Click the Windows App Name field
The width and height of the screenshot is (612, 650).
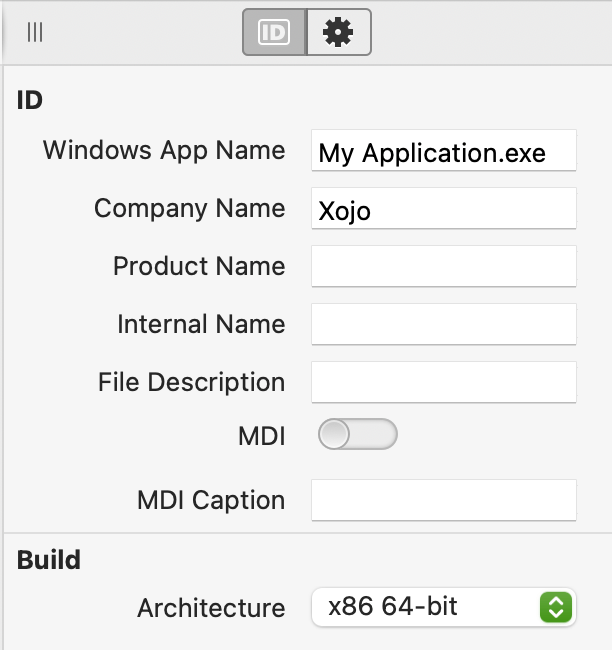coord(444,150)
